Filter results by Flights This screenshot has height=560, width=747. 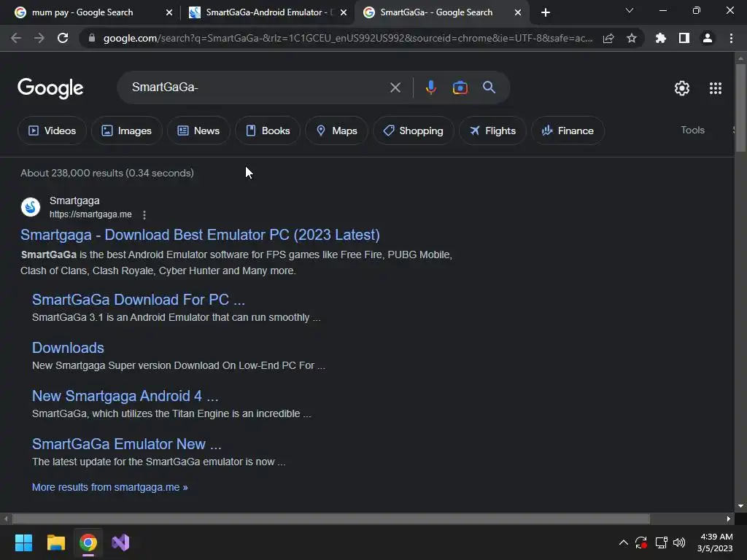pos(492,131)
